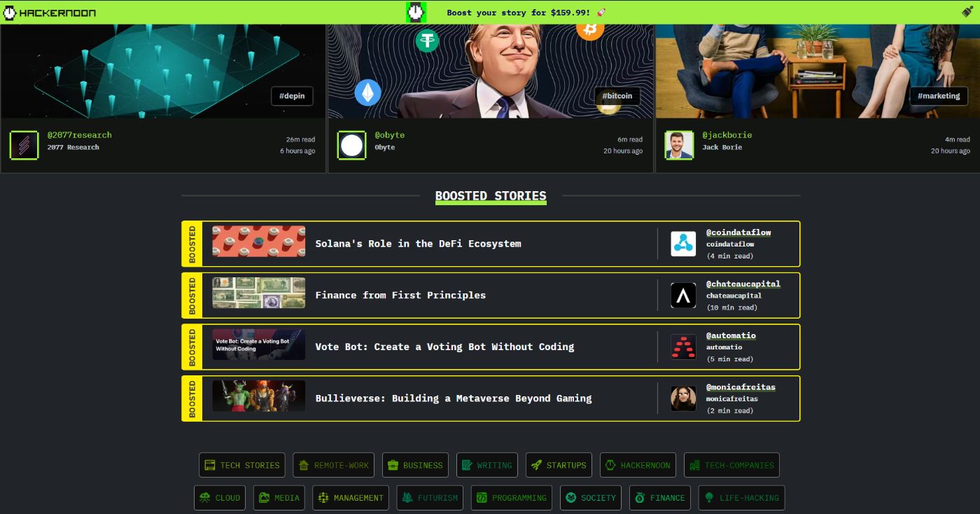Image resolution: width=980 pixels, height=514 pixels.
Task: Select the #depin tag
Action: [292, 96]
